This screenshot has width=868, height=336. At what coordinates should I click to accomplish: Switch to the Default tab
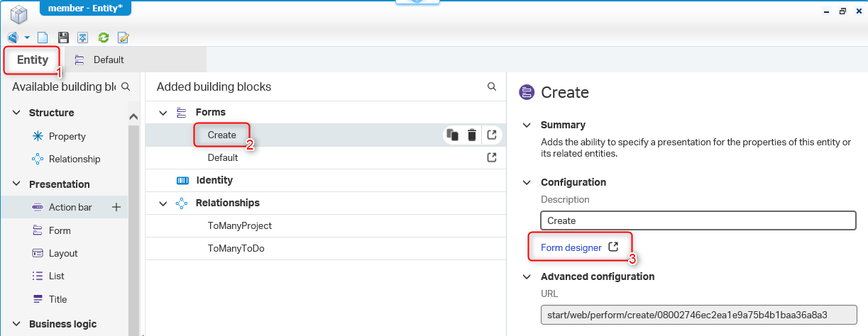pyautogui.click(x=108, y=60)
